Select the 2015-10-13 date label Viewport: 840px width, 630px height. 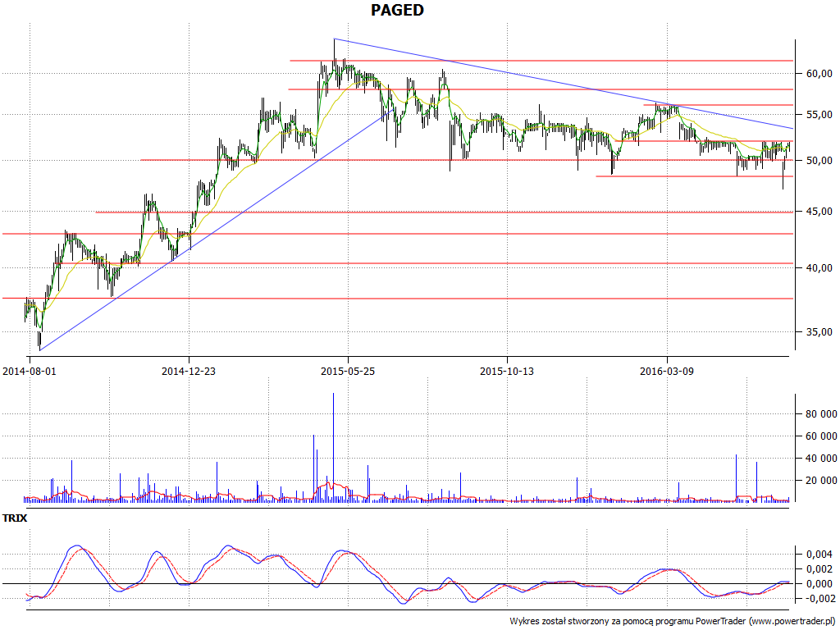[507, 371]
